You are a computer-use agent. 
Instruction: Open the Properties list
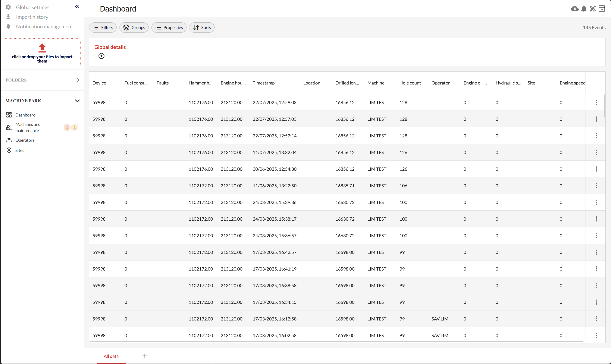pyautogui.click(x=169, y=28)
